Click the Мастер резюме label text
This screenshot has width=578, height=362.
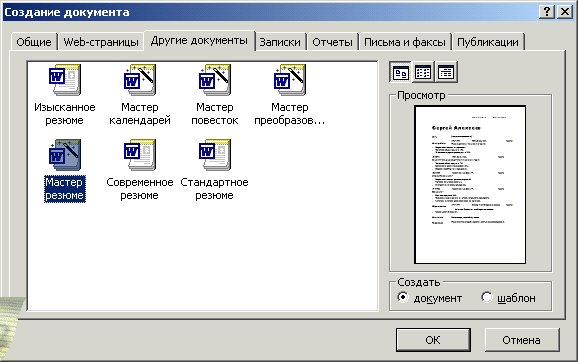(x=65, y=189)
